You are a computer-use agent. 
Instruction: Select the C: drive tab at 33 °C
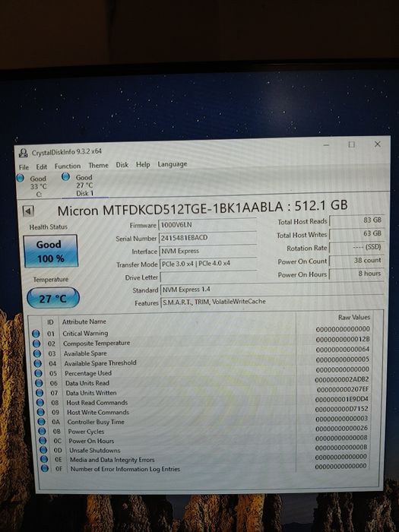tap(33, 186)
